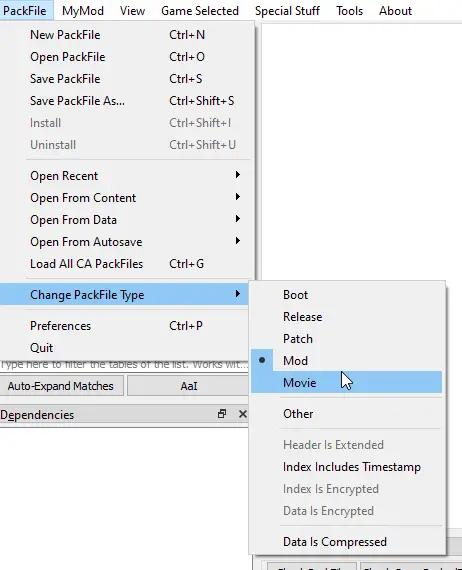Toggle Data Is Compressed option

pos(346,542)
